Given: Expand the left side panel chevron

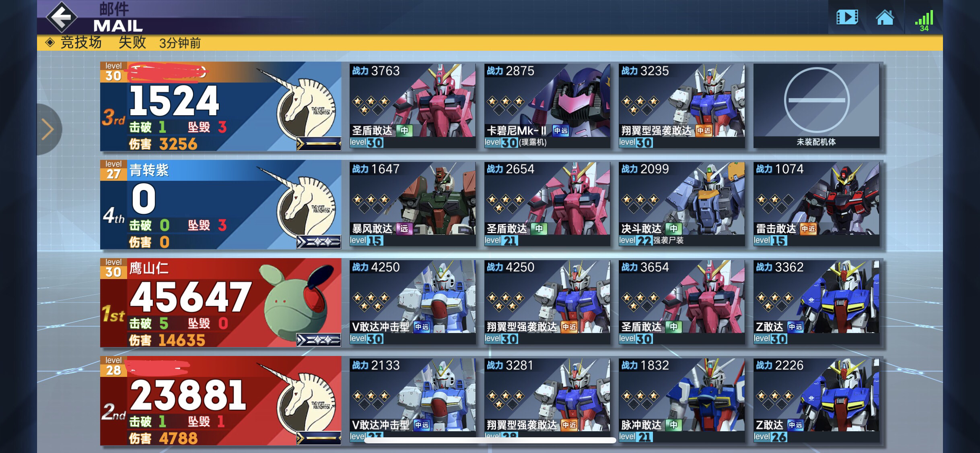Looking at the screenshot, I should coord(49,130).
